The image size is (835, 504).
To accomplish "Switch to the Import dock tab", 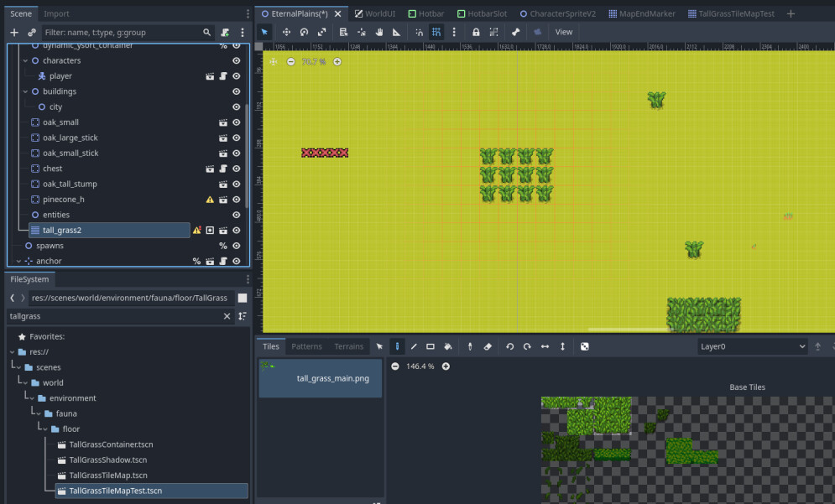I will tap(56, 14).
